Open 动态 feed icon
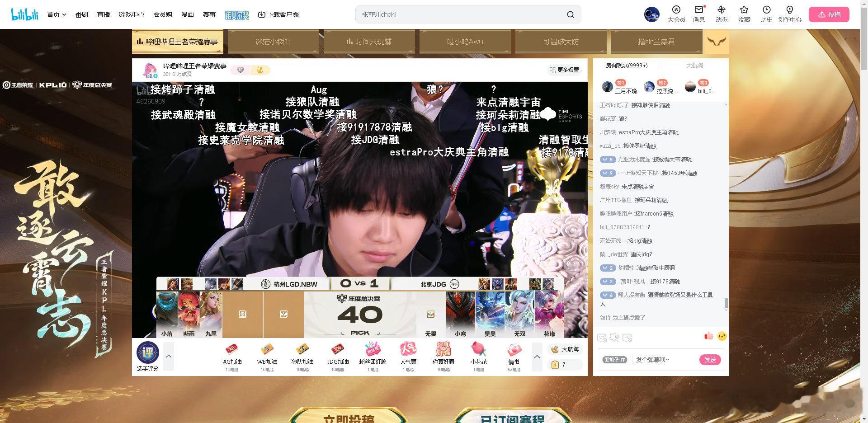Viewport: 868px width, 423px height. [x=721, y=14]
